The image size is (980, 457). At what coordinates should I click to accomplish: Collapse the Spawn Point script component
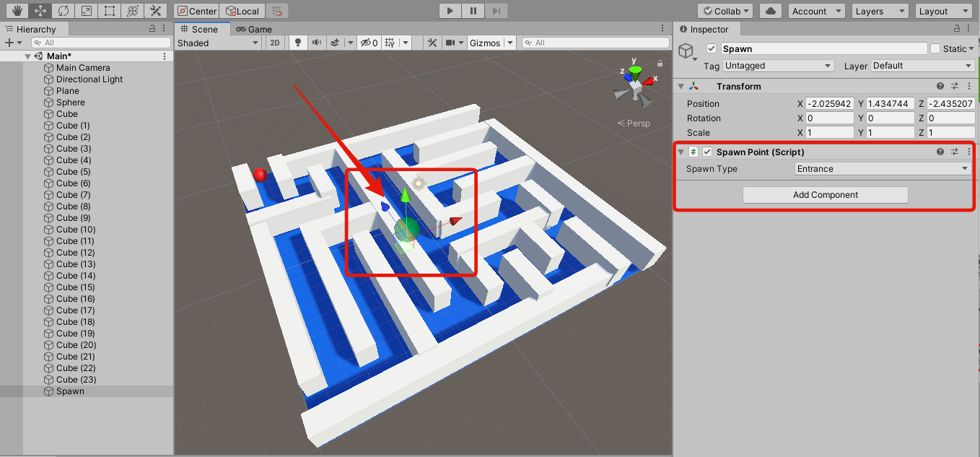click(x=681, y=152)
